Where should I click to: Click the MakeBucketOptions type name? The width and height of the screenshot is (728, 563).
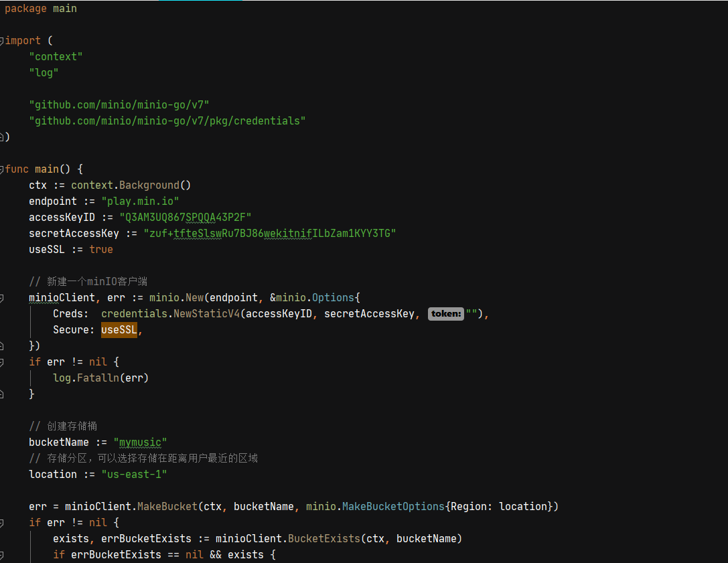pyautogui.click(x=393, y=506)
